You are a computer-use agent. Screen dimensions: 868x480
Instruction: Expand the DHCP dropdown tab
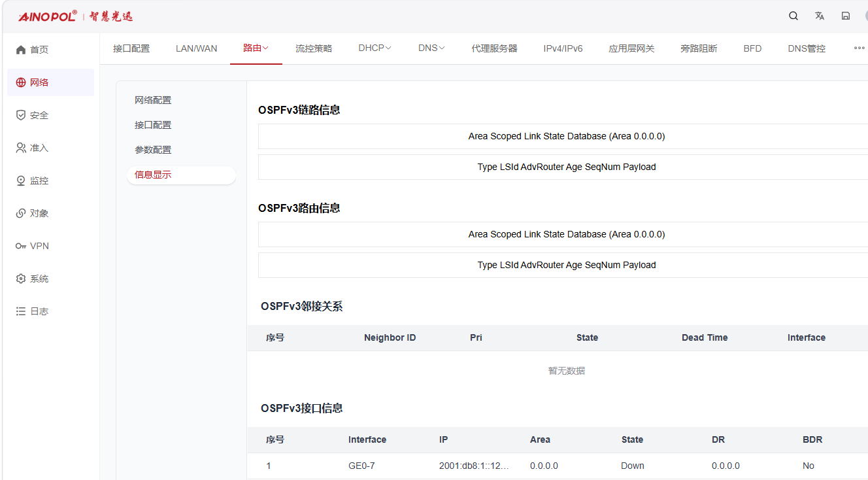tap(375, 48)
